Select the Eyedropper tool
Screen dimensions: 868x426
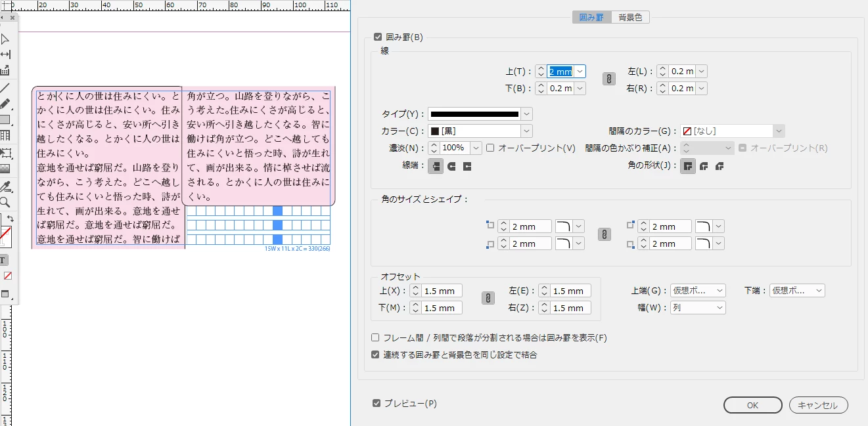tap(5, 187)
